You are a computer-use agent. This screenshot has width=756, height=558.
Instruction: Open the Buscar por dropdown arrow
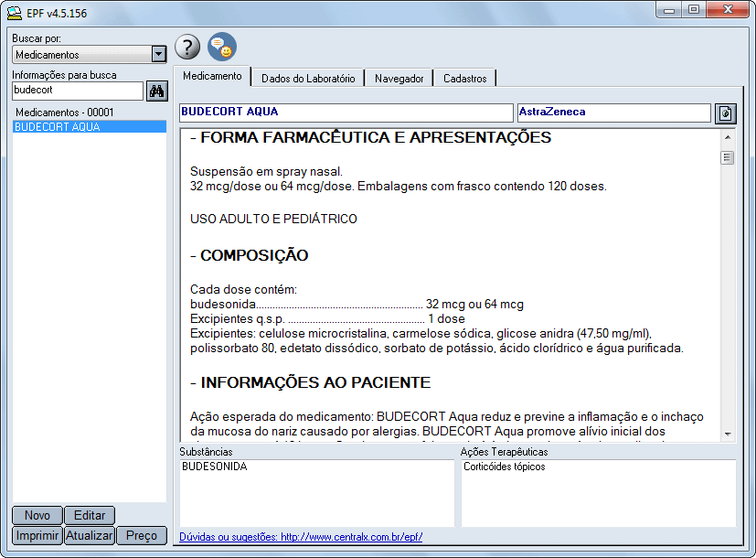click(x=159, y=54)
